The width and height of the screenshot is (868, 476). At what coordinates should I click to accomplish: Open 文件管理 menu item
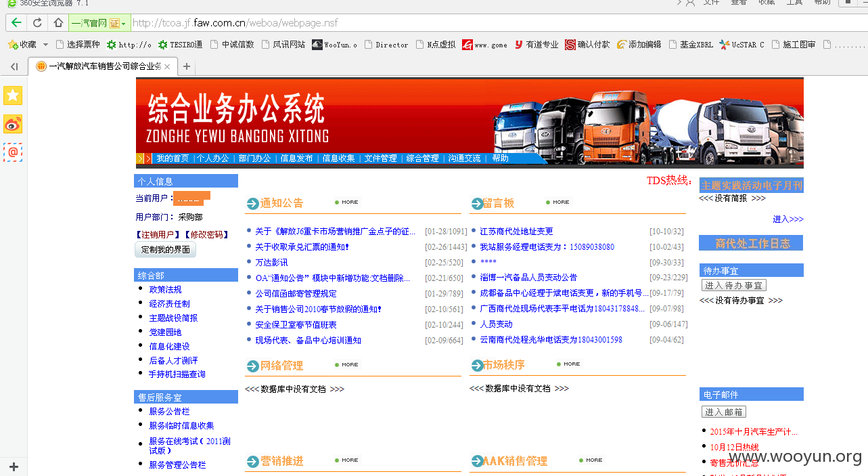point(380,158)
